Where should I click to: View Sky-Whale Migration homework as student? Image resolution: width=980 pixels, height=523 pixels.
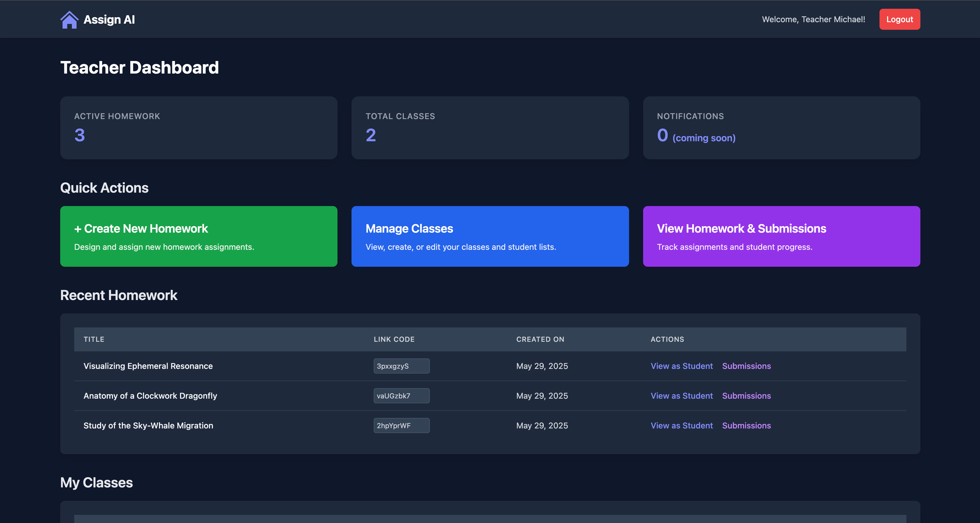(x=681, y=426)
